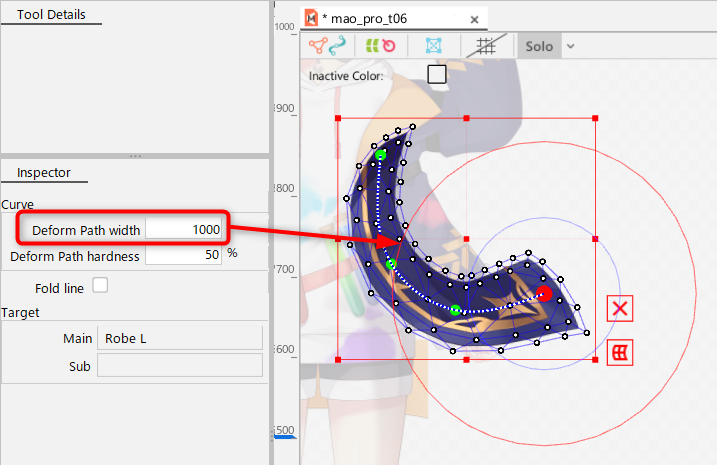Click the red end point of deform path
717x465 pixels.
pos(543,293)
